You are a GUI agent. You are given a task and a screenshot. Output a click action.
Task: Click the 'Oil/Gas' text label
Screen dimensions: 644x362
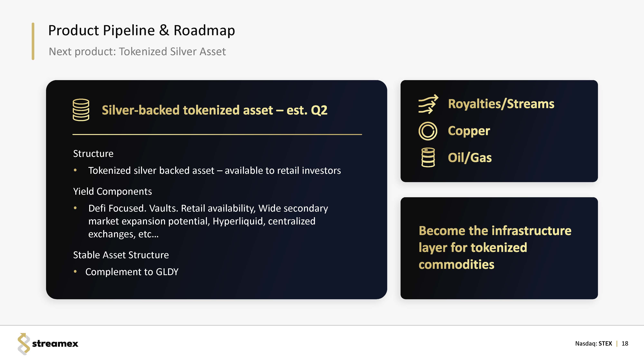[470, 158]
